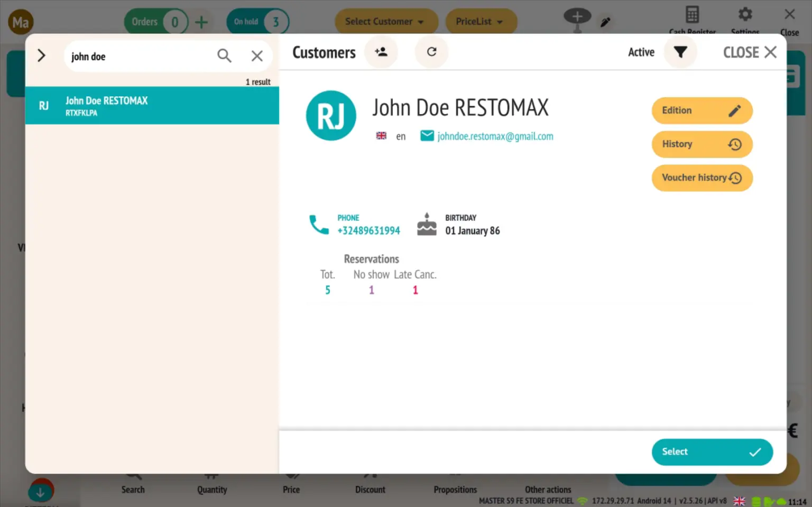Screen dimensions: 812x507
Task: Click Propositions in bottom toolbar
Action: click(455, 490)
